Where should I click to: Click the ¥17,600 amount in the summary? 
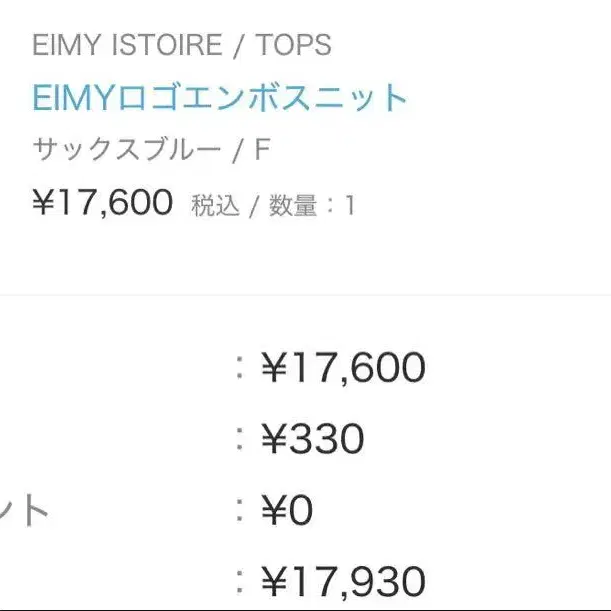coord(343,369)
